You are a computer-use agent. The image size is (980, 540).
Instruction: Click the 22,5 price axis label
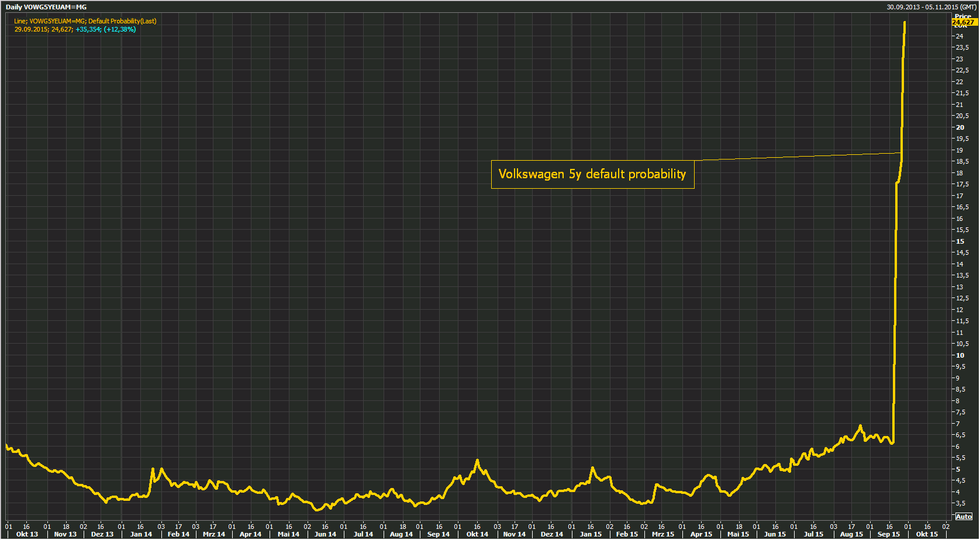(x=962, y=70)
